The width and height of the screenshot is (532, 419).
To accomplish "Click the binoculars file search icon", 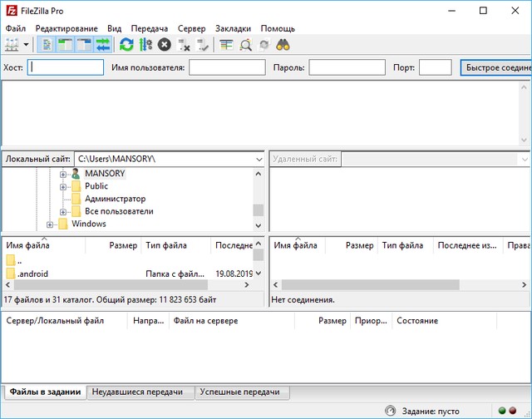I will click(x=283, y=45).
